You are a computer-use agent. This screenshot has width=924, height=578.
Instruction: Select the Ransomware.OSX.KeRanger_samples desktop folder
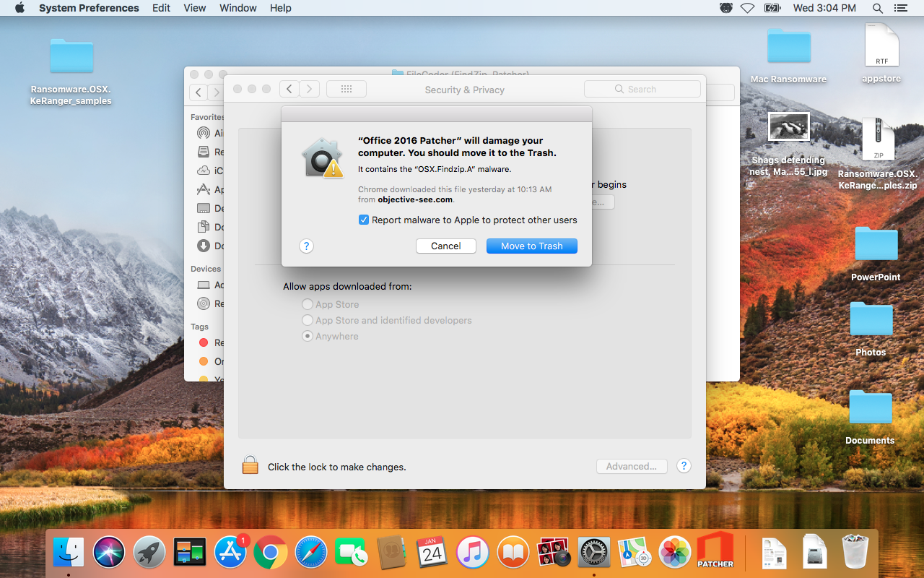(x=71, y=72)
